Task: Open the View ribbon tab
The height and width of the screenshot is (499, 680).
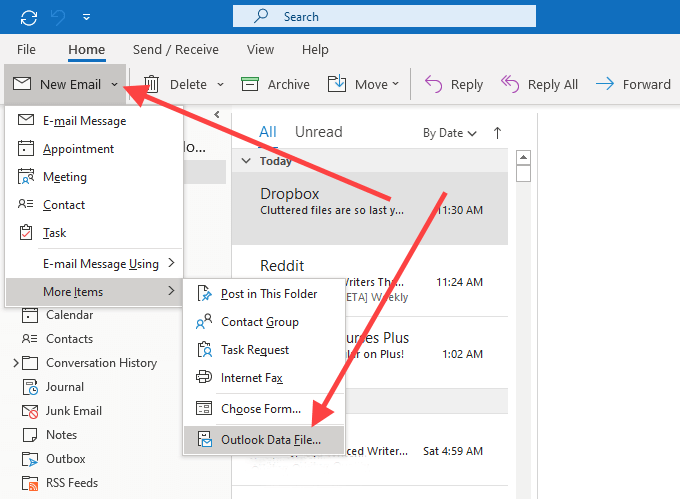Action: pos(260,50)
